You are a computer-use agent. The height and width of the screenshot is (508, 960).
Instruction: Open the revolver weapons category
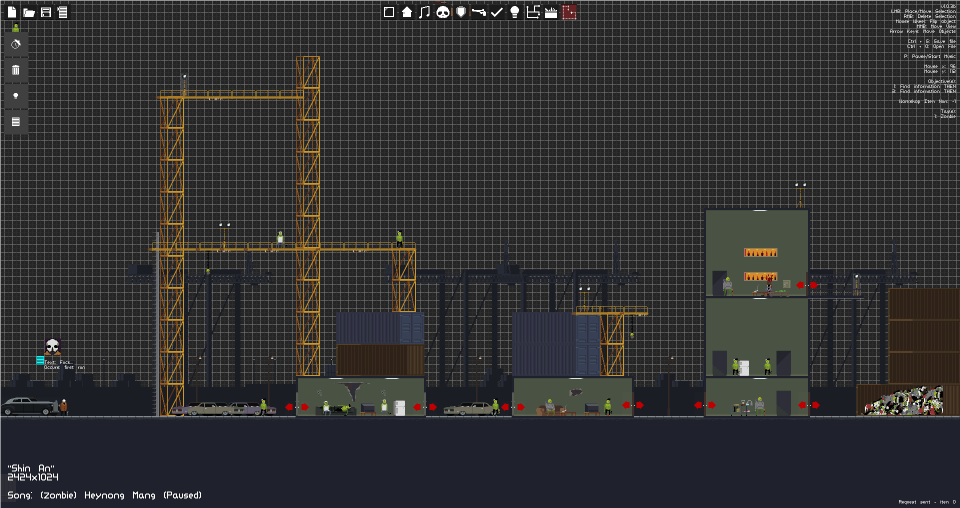coord(479,12)
